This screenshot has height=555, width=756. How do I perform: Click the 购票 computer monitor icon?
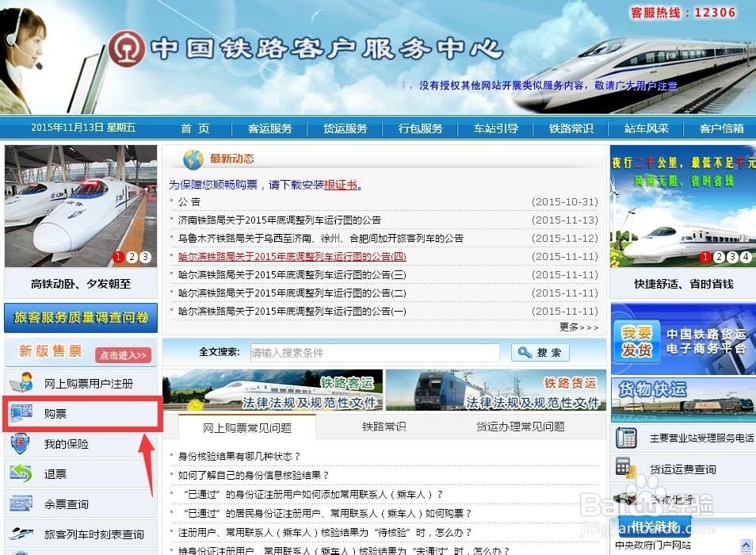click(21, 413)
